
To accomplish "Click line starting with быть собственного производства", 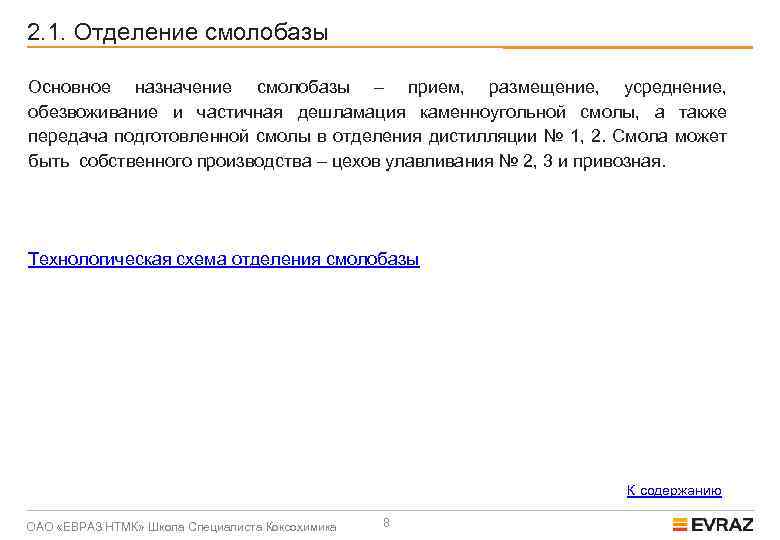I will (x=347, y=162).
